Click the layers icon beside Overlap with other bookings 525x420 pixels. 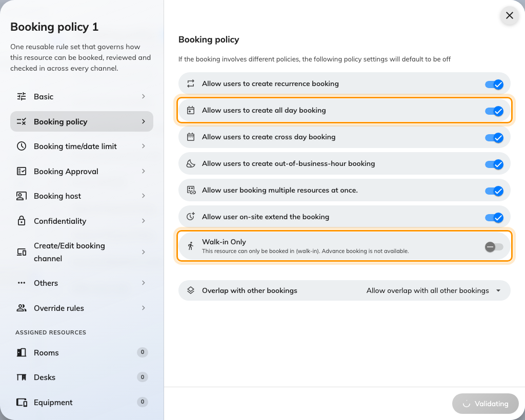click(191, 290)
